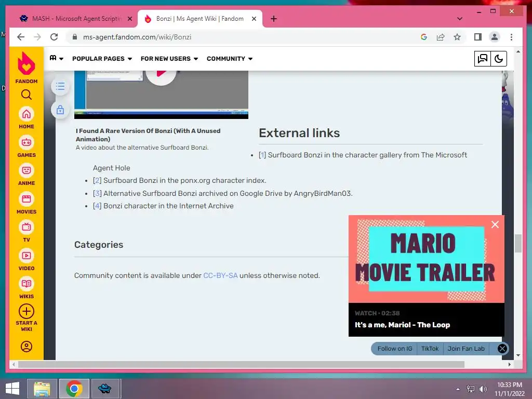Click the volume speaker tray icon

483,389
